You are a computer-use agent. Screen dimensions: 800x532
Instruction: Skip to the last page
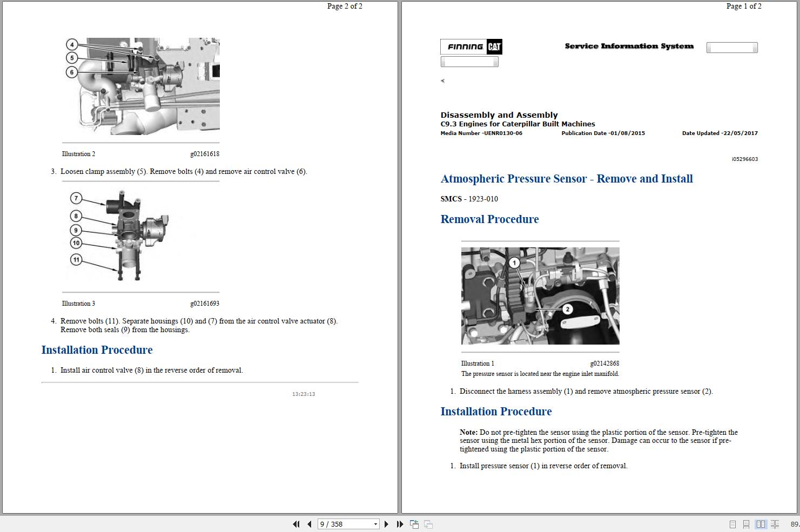point(399,524)
